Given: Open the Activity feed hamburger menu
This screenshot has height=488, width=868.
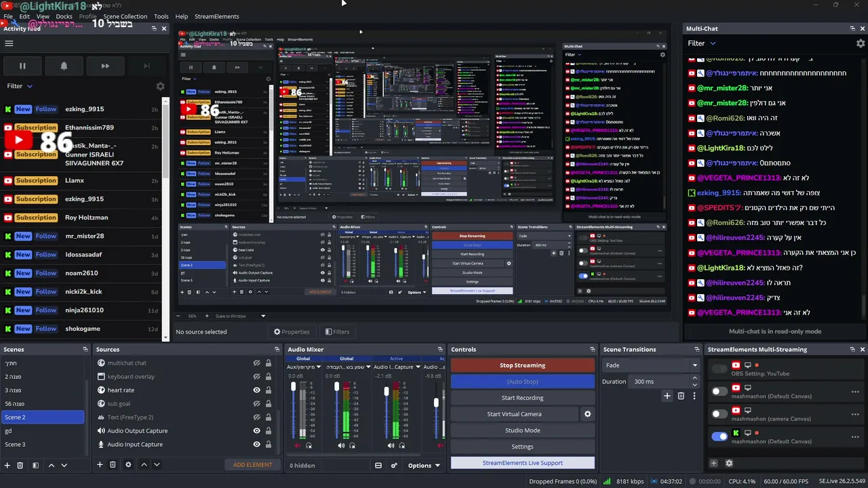Looking at the screenshot, I should 9,43.
